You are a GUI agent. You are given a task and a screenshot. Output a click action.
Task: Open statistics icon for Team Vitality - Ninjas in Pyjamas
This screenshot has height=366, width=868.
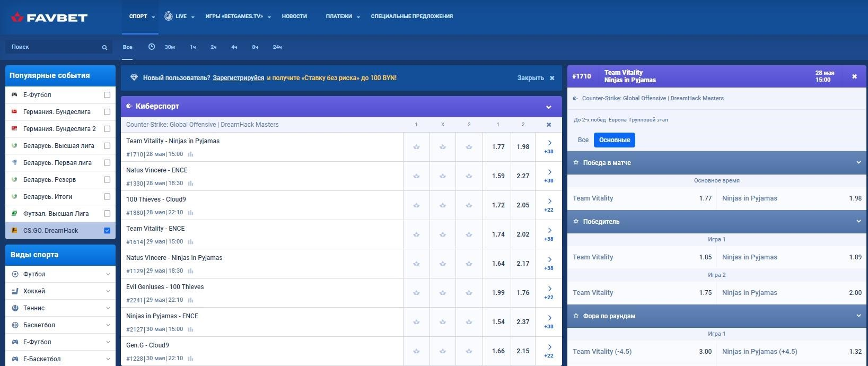[x=190, y=154]
